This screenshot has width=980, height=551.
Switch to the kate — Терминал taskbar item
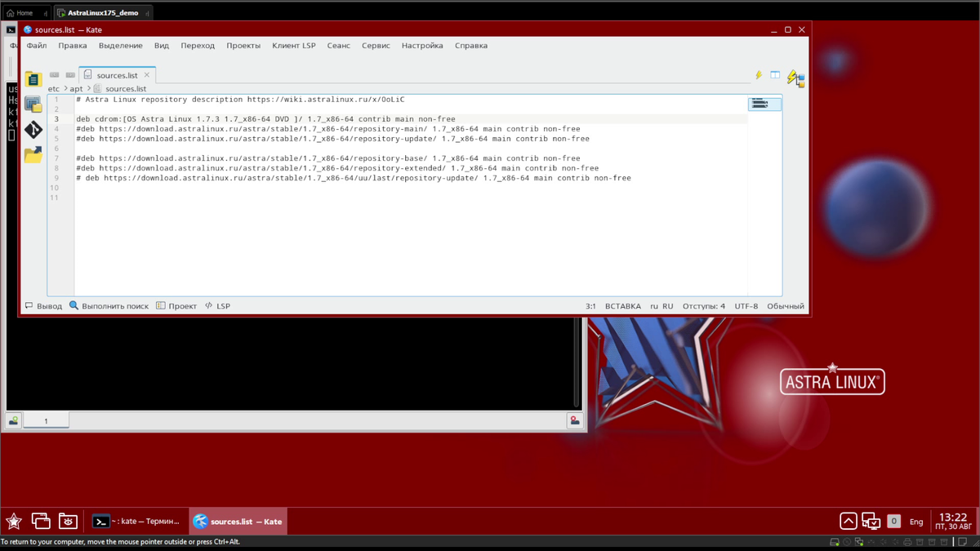click(x=136, y=521)
